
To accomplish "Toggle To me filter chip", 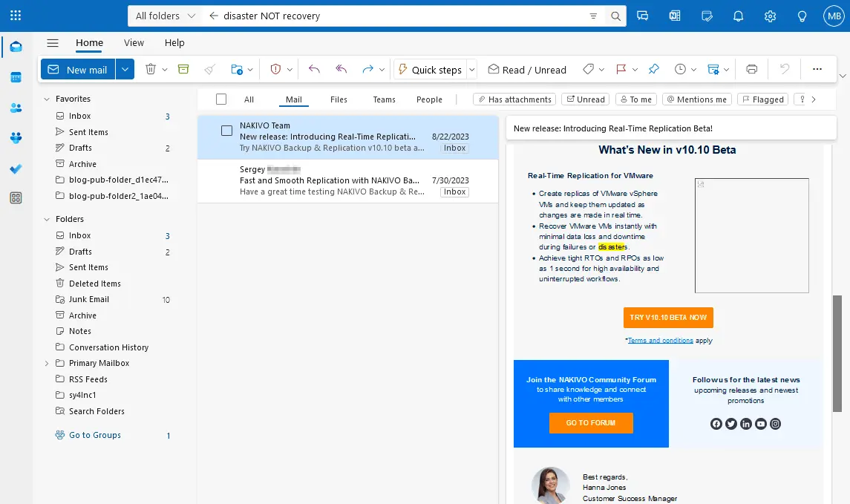I will [636, 99].
